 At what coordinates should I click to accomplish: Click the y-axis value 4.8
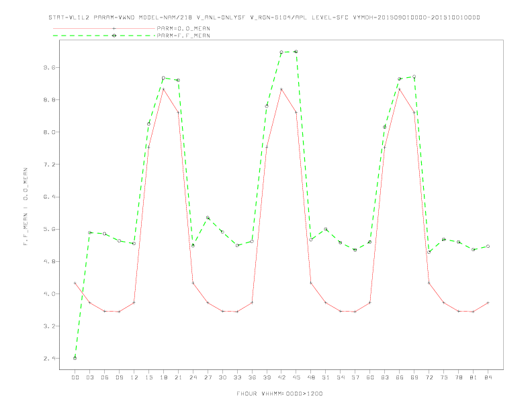(50, 261)
